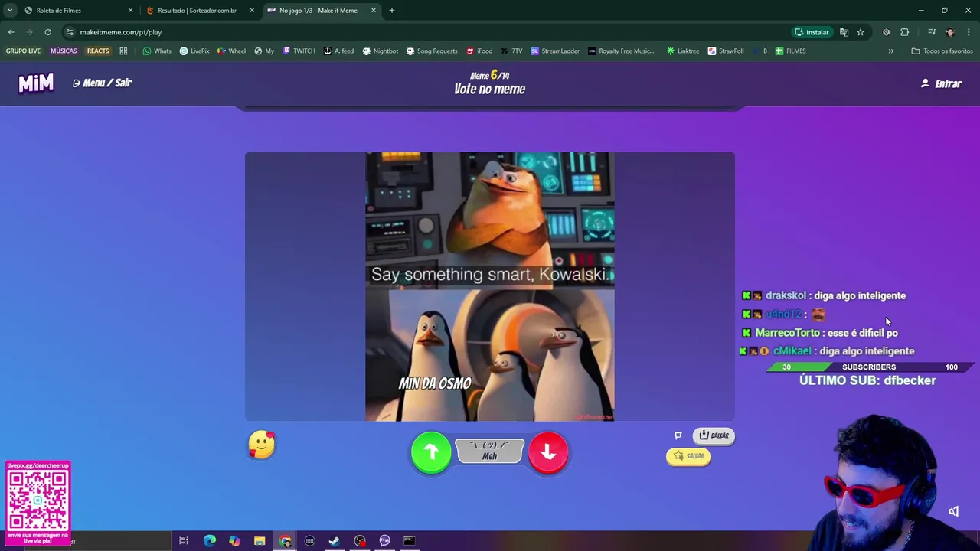Open StrawPoll bookmark
Viewport: 980px width, 551px height.
point(726,51)
